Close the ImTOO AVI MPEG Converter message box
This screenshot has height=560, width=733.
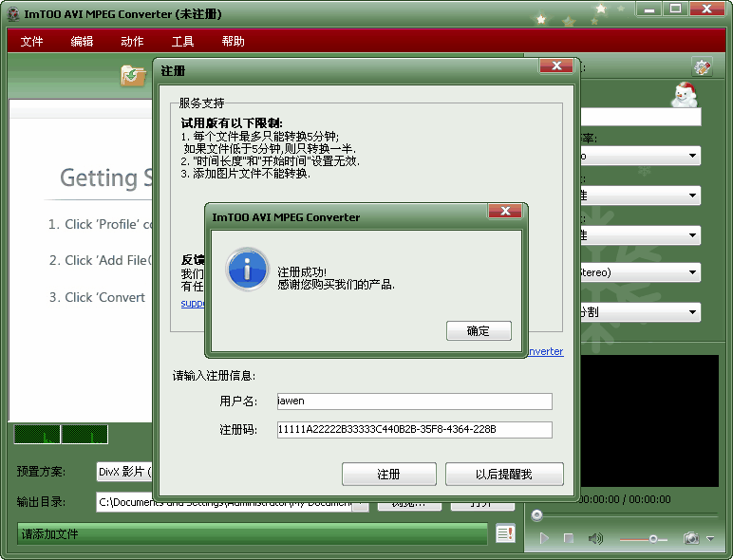[x=505, y=211]
